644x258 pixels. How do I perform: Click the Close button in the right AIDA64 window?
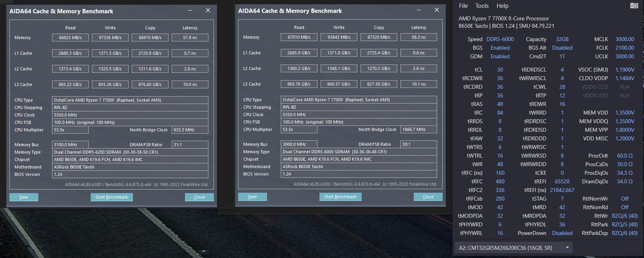click(428, 197)
